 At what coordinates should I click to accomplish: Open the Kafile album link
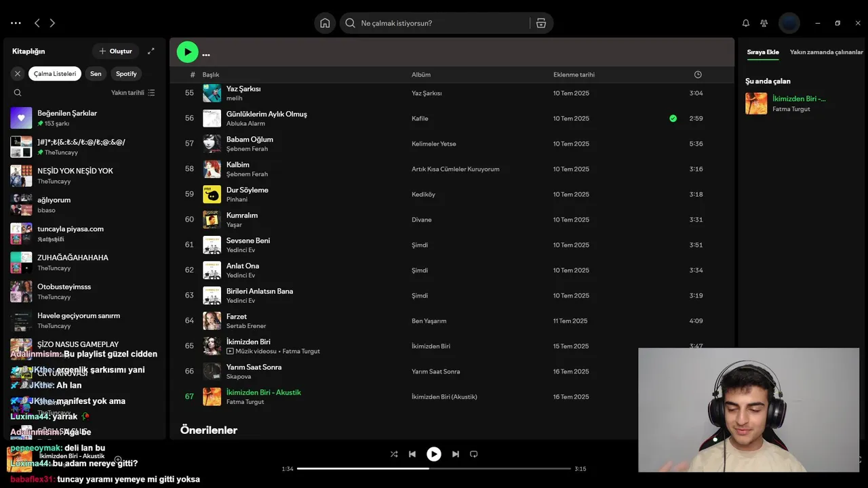pos(420,119)
